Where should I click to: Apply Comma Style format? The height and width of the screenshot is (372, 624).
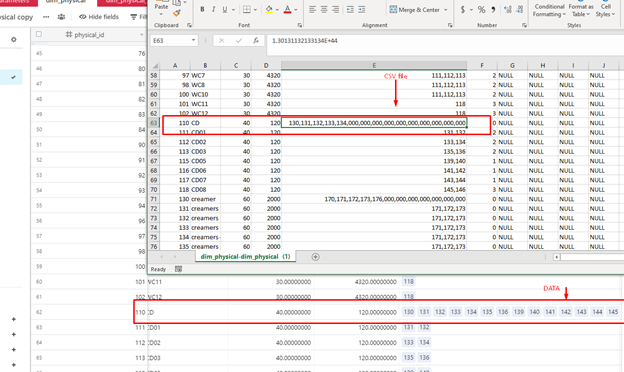coord(493,9)
